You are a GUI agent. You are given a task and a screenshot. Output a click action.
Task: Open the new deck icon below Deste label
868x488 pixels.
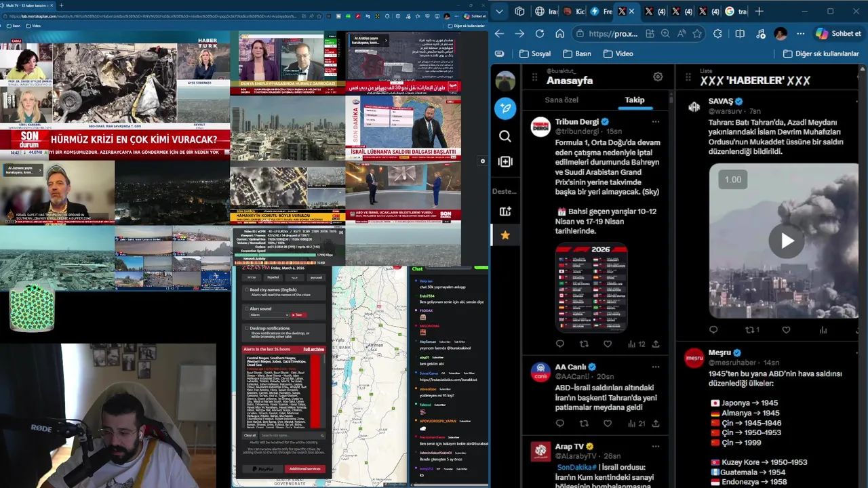[x=505, y=211]
